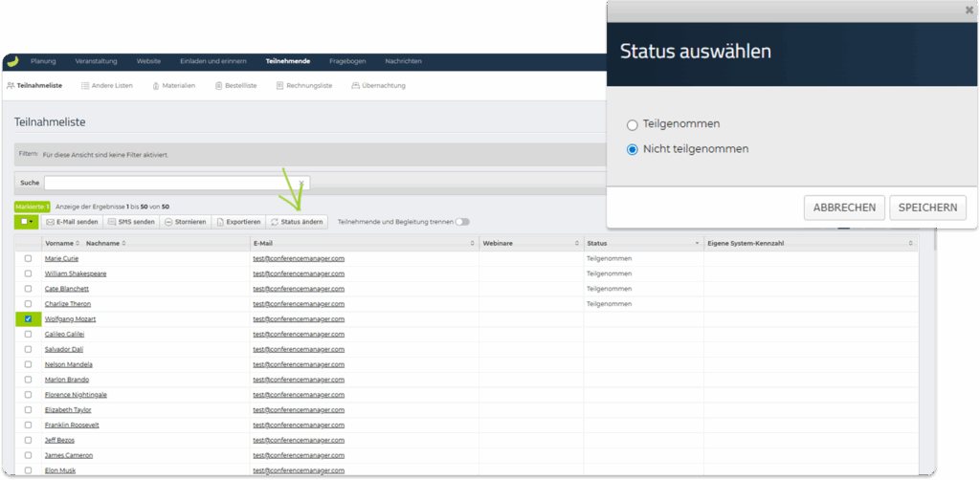Open the Materialien section icon
This screenshot has height=480, width=980.
[156, 86]
